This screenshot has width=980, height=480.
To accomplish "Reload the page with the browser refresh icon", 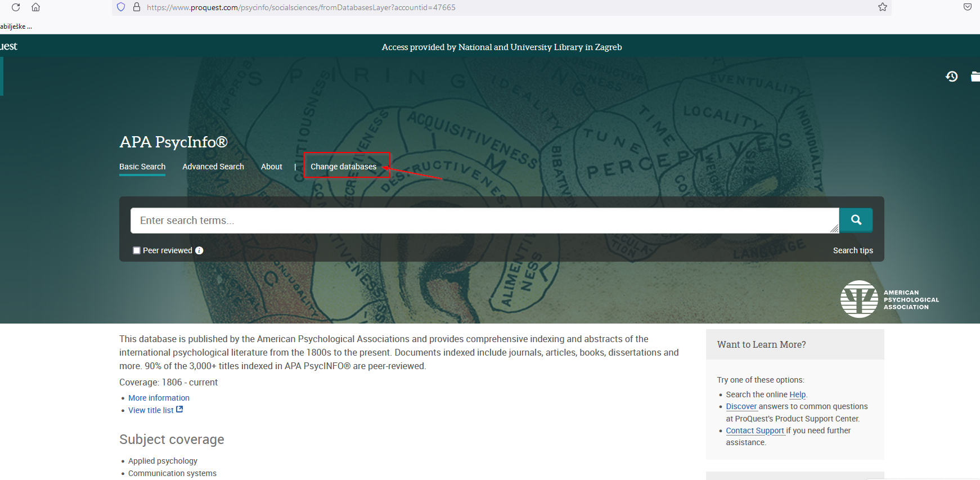I will (16, 7).
